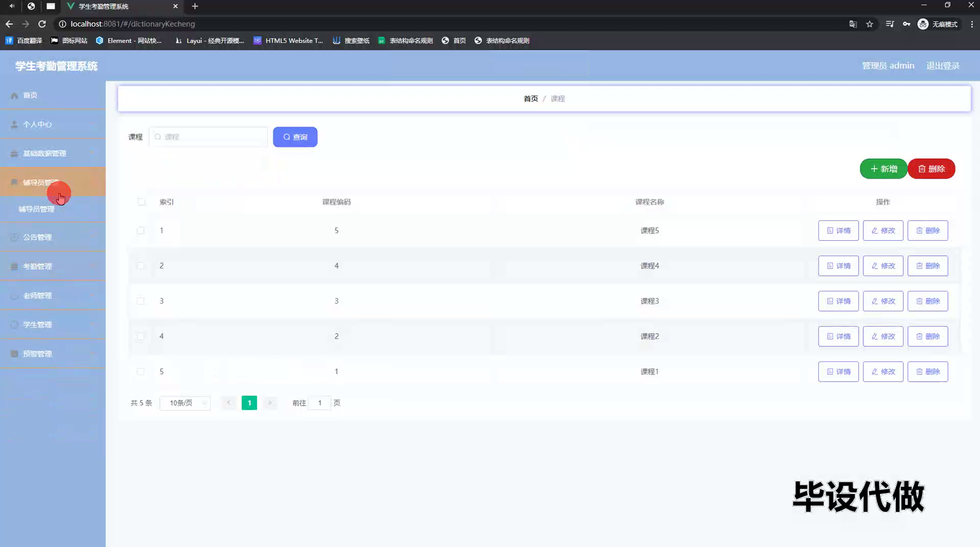This screenshot has width=980, height=547.
Task: Select page 1 in pagination
Action: click(x=249, y=403)
